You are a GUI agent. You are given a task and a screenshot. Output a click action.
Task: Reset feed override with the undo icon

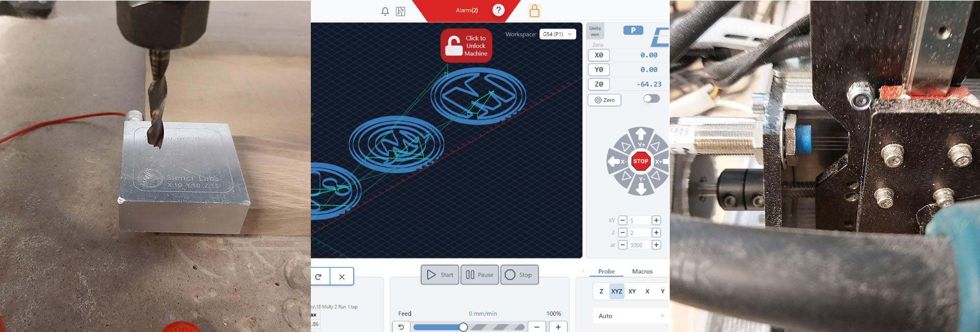401,327
